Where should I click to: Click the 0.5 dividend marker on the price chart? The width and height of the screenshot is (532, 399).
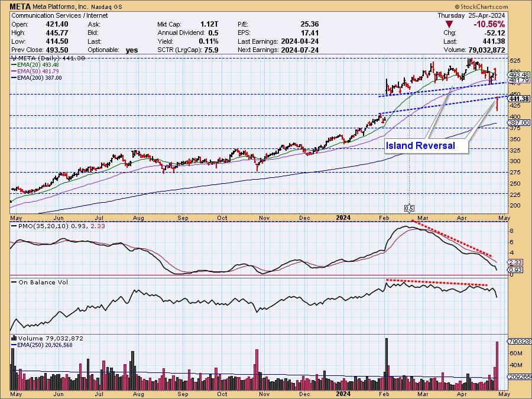[x=409, y=208]
